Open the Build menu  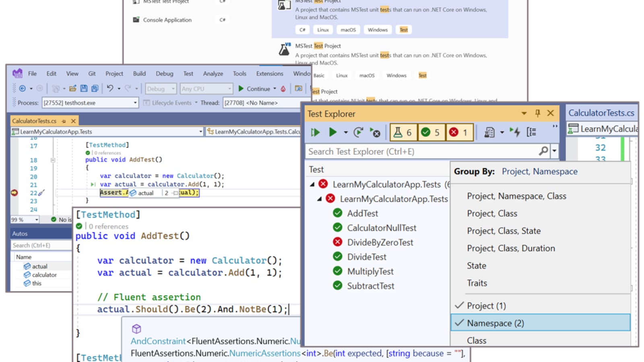(x=139, y=74)
